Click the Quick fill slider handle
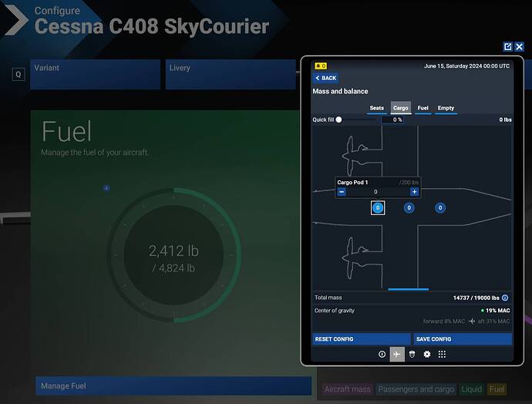The height and width of the screenshot is (404, 532). 338,120
